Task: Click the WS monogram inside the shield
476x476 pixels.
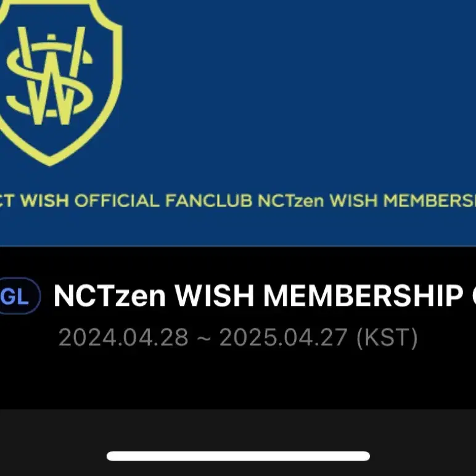Action: tap(50, 76)
